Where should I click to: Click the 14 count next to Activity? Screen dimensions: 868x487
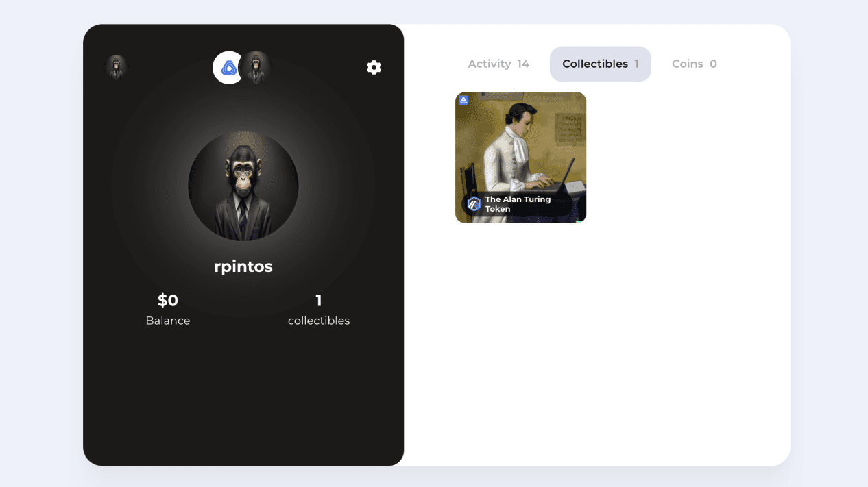point(523,64)
